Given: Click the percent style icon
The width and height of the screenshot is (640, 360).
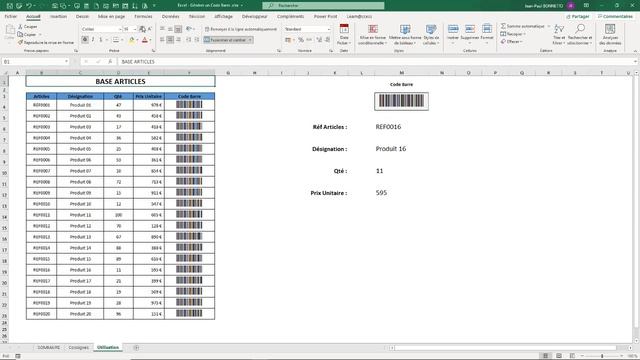Looking at the screenshot, I should [301, 40].
